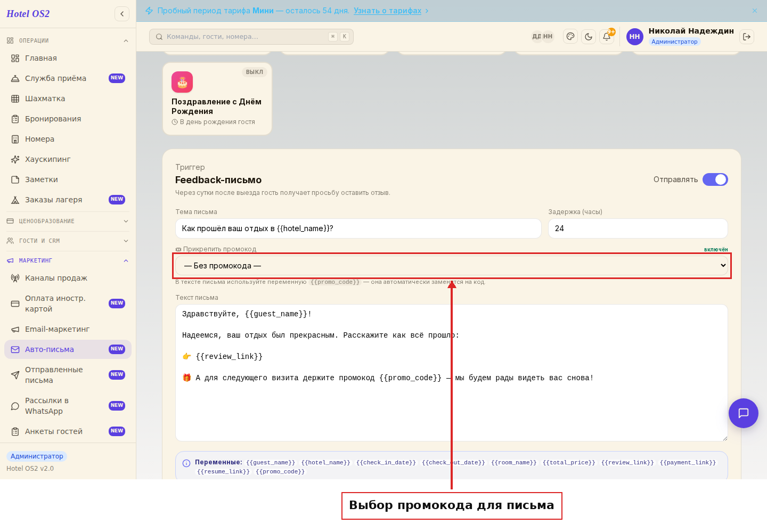The height and width of the screenshot is (532, 767).
Task: Click the logout icon
Action: (x=747, y=37)
